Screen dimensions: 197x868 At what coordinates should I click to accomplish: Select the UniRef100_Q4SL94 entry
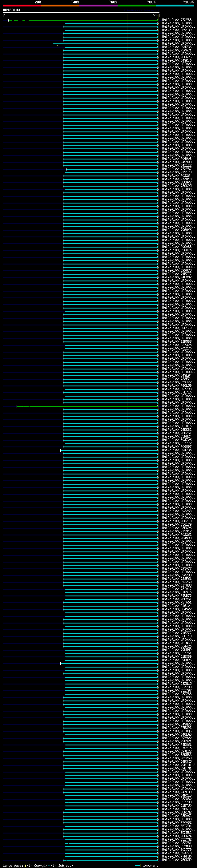pyautogui.click(x=177, y=375)
